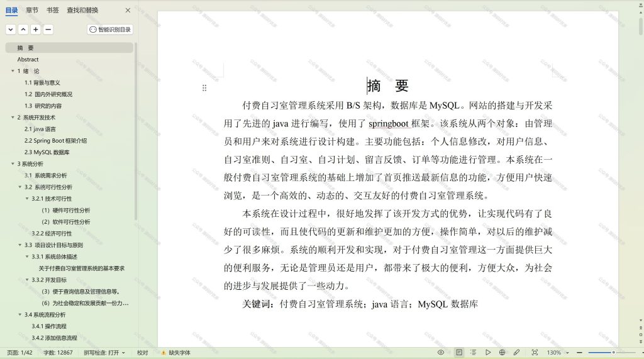Toggle eye protection mode in the status bar

tap(441, 353)
